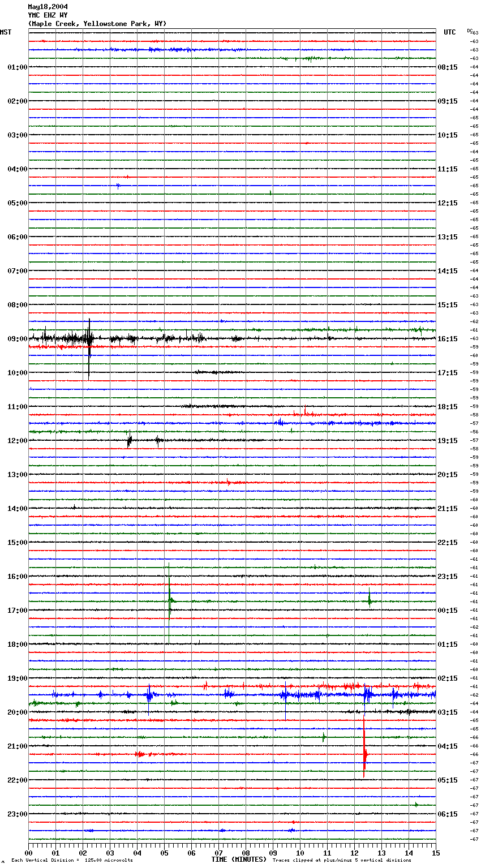Click the 03:15 UTC time label
The width and height of the screenshot is (481, 868).
(x=448, y=712)
